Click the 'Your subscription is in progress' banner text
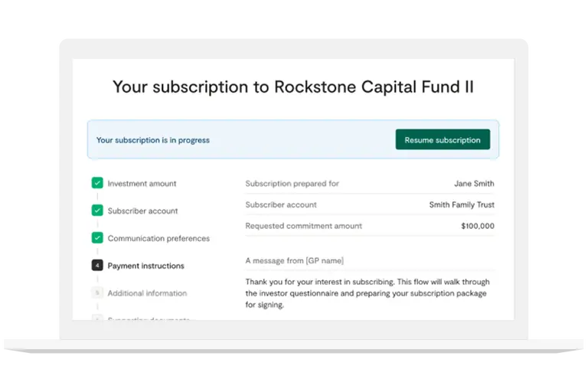 click(153, 140)
